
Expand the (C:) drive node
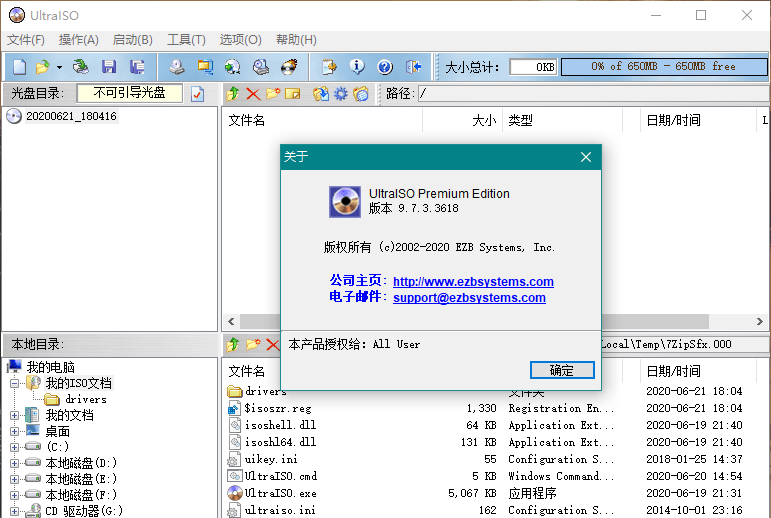tap(15, 447)
